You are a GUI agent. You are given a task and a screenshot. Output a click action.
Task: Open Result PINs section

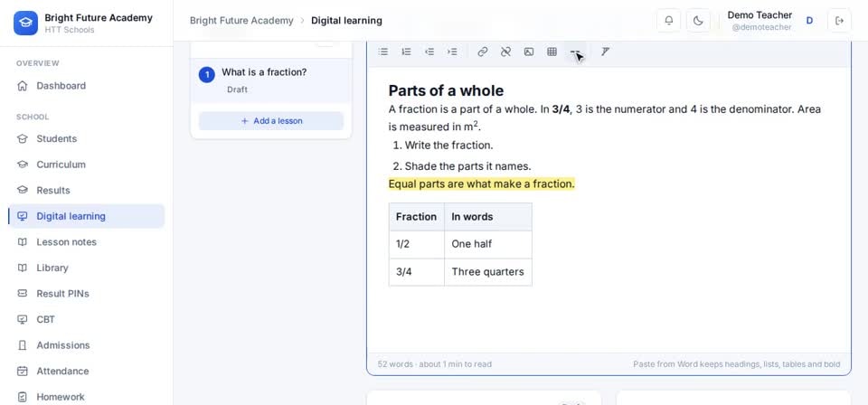pos(87,293)
